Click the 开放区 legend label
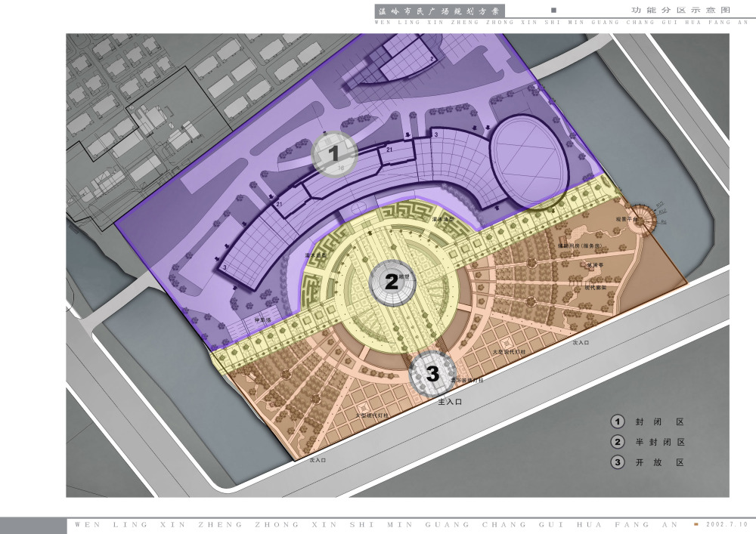 click(x=659, y=462)
